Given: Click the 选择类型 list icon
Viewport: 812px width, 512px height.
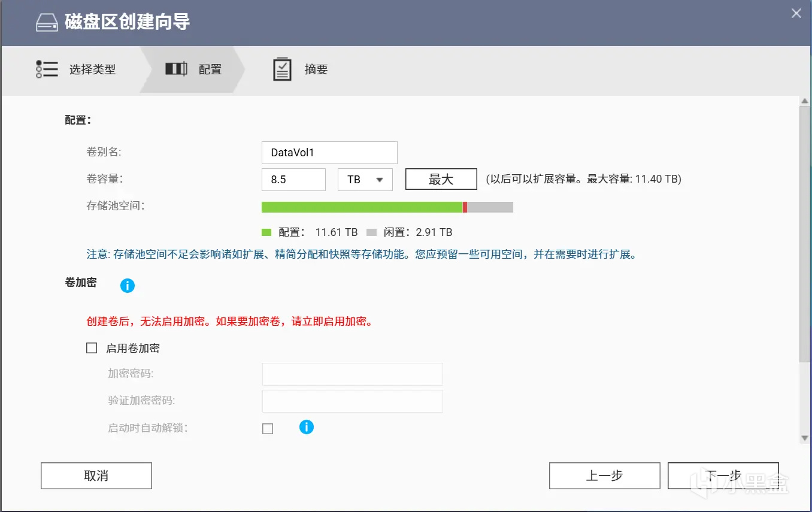Looking at the screenshot, I should click(x=47, y=69).
